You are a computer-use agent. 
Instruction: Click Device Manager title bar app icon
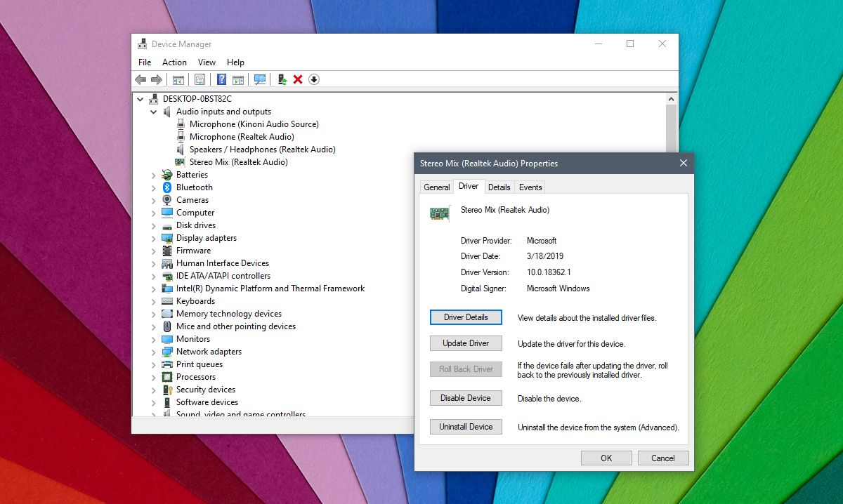(143, 44)
